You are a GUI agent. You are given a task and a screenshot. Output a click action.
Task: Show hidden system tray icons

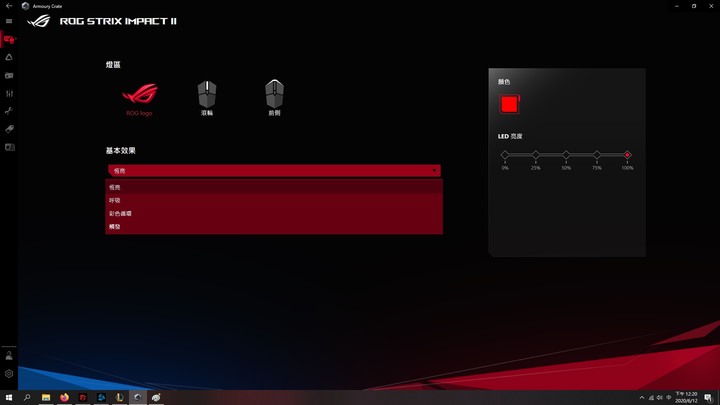point(641,398)
